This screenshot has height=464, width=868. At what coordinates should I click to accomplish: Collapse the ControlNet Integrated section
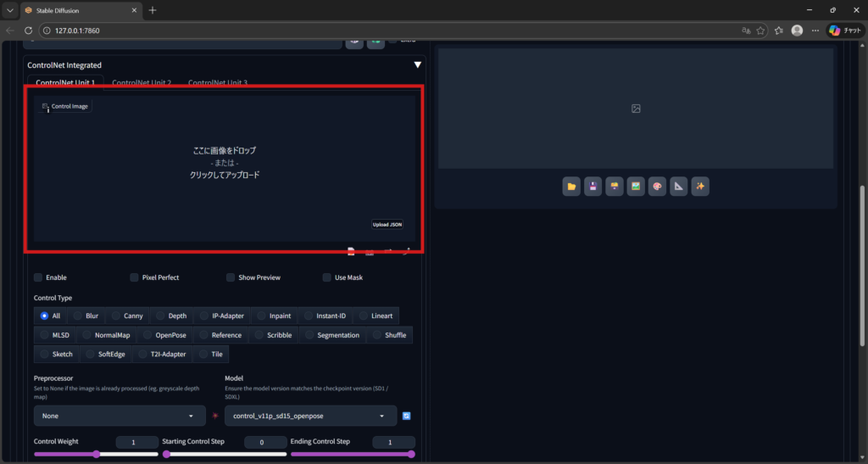[416, 64]
